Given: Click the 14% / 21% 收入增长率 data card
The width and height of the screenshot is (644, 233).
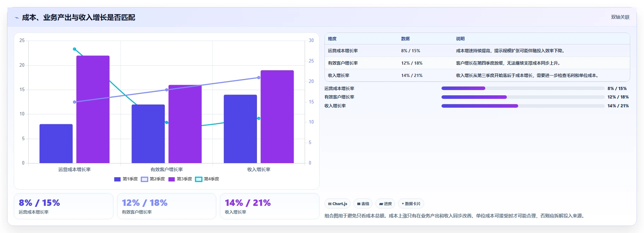Looking at the screenshot, I should [270, 206].
